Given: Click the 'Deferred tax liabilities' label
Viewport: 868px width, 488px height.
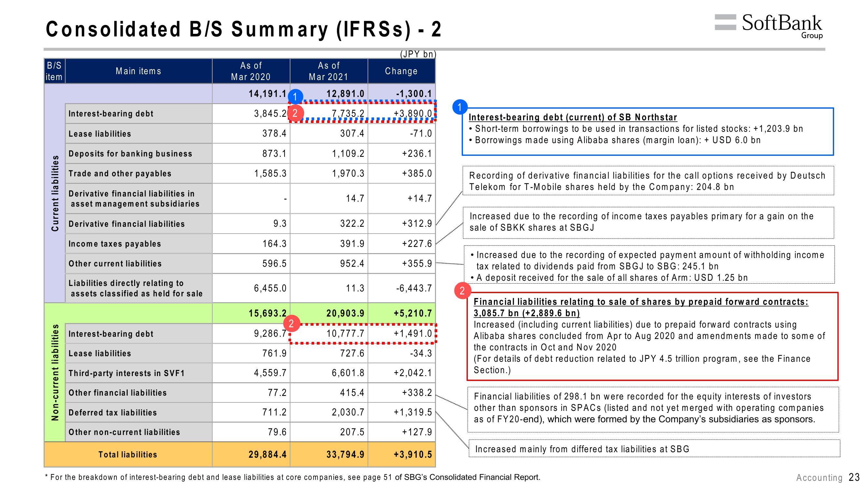Looking at the screenshot, I should [113, 413].
